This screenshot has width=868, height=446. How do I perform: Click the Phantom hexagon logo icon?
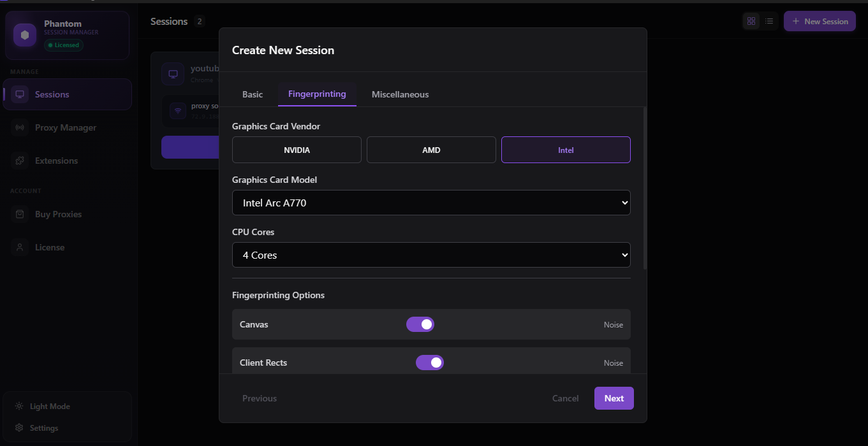[25, 35]
